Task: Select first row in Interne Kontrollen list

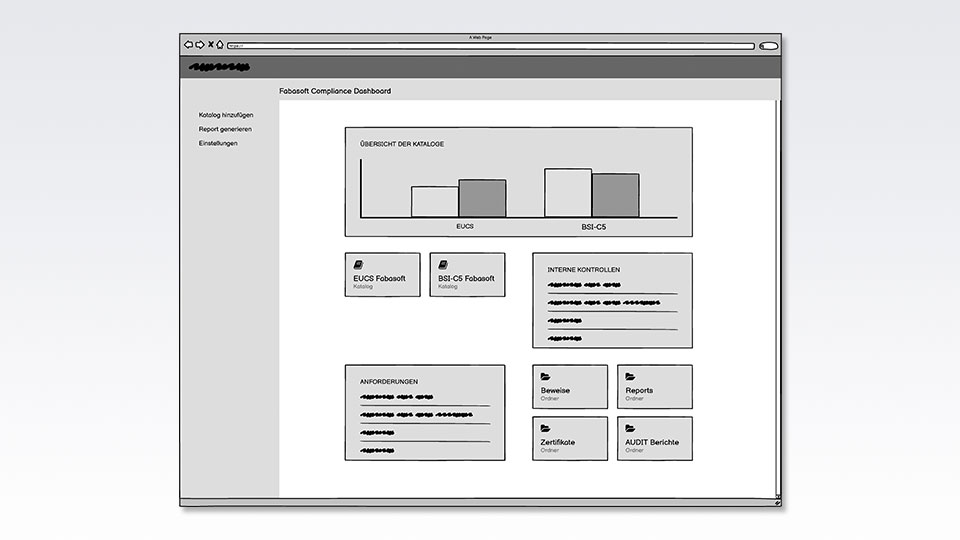Action: (612, 285)
